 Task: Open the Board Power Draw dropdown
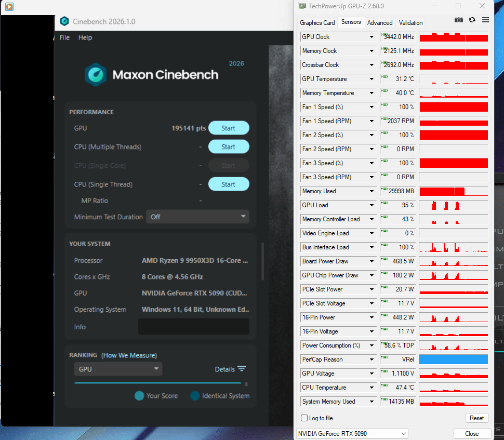coord(372,261)
